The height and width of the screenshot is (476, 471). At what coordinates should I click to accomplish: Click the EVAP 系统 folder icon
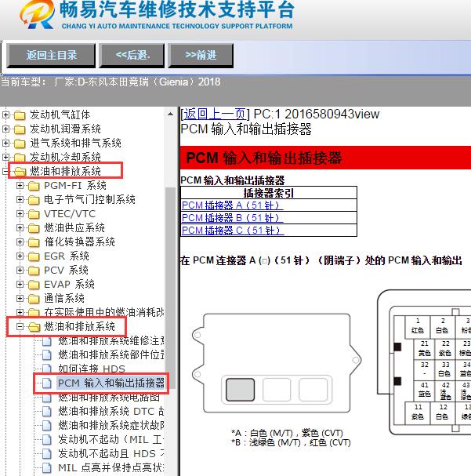[x=34, y=285]
